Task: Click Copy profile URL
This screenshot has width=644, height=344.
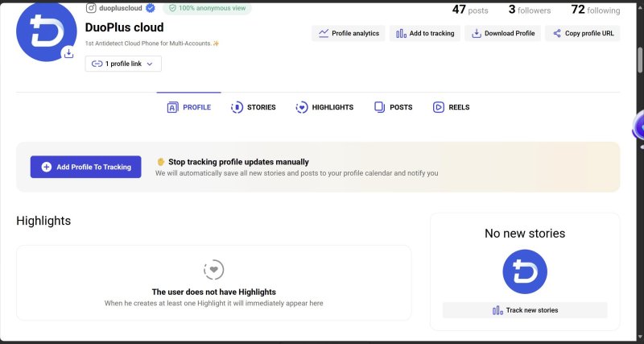Action: [582, 33]
